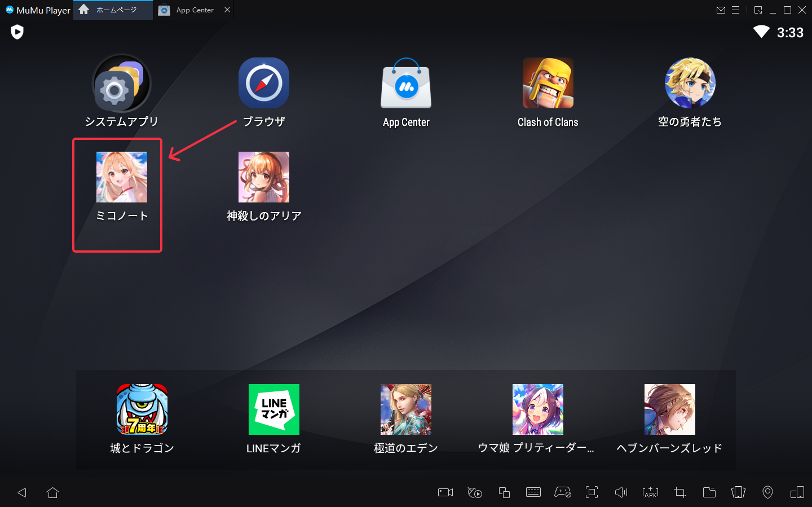Install an APK file
This screenshot has height=507, width=812.
coord(651,492)
